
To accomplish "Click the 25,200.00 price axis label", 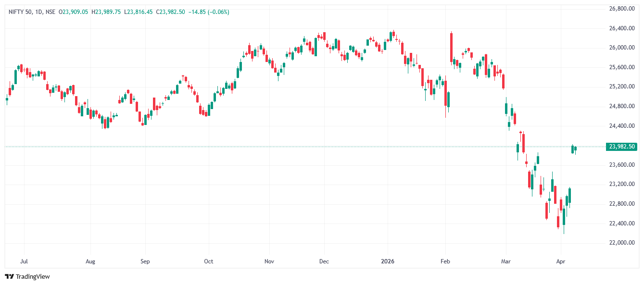I will 622,87.
